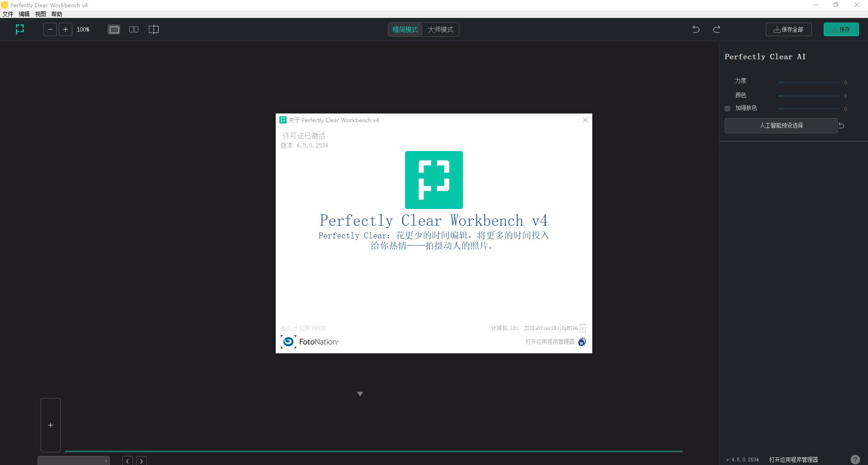Minimize the application window
The image size is (868, 465).
tap(816, 5)
